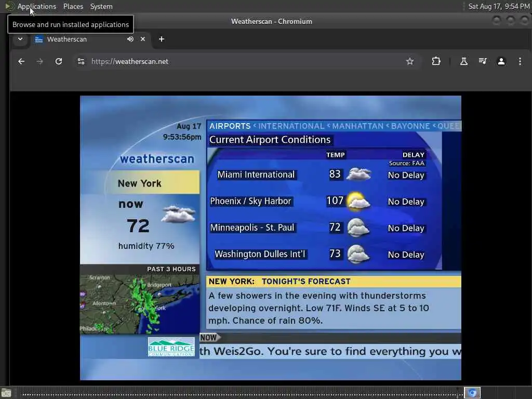Click the date and time clock

[x=498, y=6]
